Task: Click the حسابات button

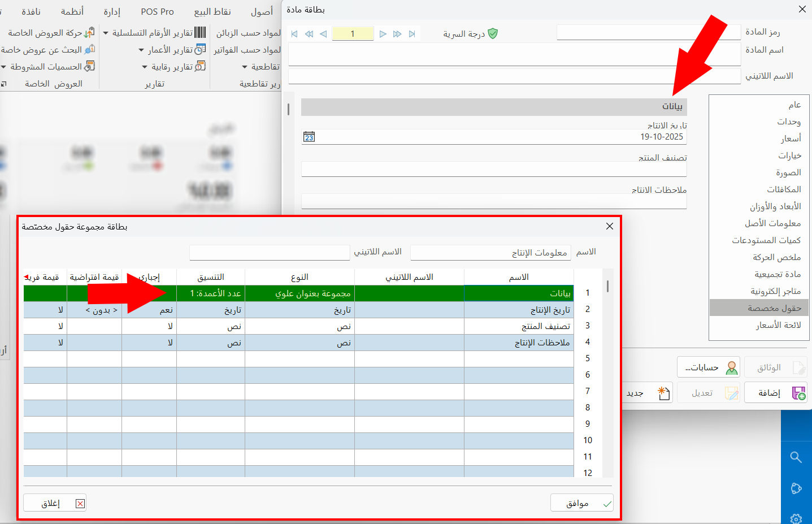Action: coord(708,367)
